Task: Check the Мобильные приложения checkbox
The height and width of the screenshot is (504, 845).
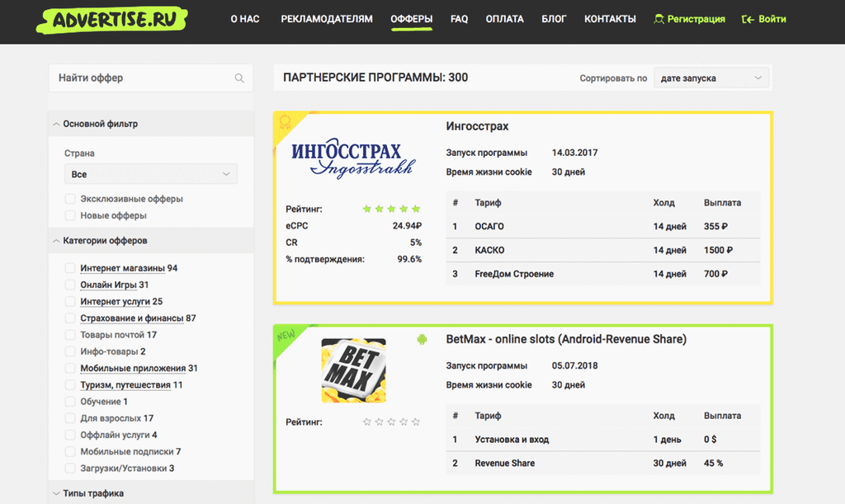Action: pos(70,368)
